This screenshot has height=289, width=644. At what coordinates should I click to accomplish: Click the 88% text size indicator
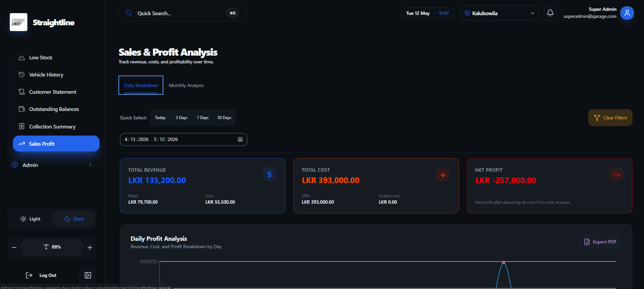tap(52, 247)
